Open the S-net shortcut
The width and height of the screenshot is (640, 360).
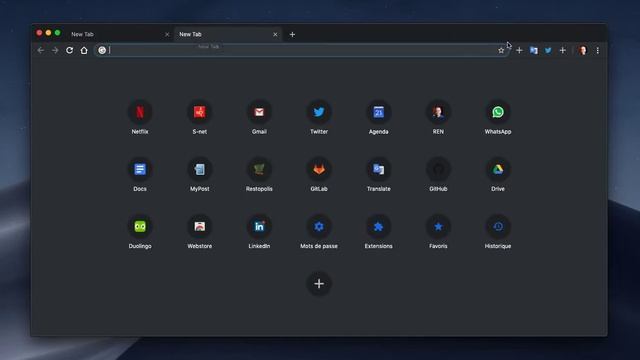199,117
